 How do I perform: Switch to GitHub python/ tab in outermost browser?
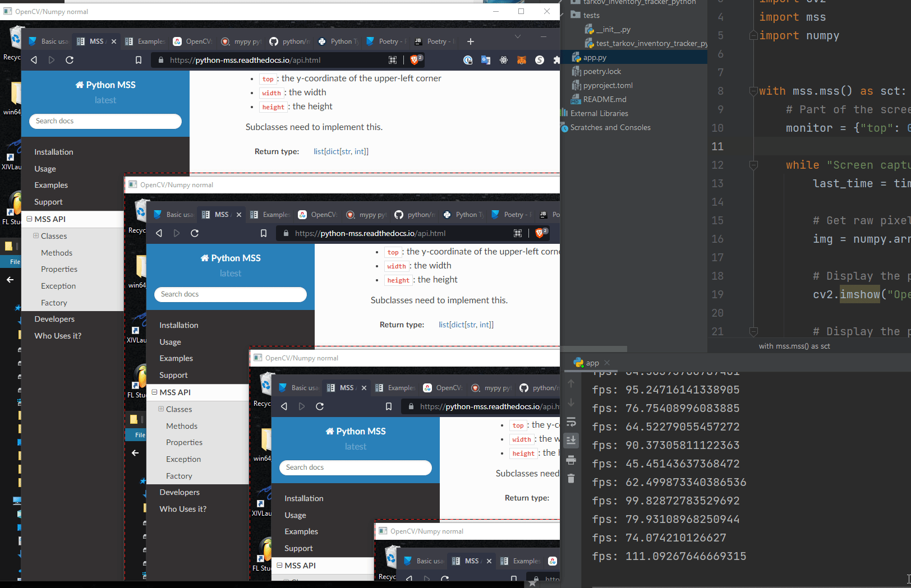289,41
